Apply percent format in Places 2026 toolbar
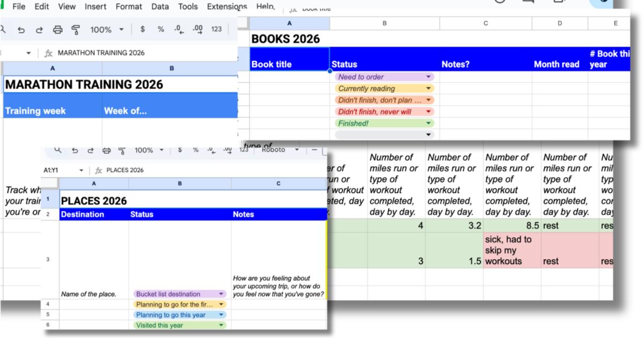Image resolution: width=644 pixels, height=338 pixels. pyautogui.click(x=195, y=150)
